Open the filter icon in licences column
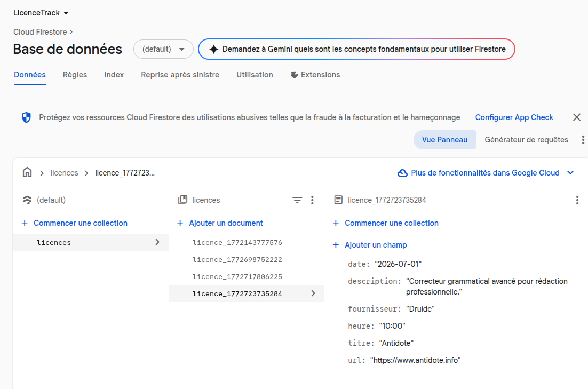588x389 pixels. pos(297,200)
